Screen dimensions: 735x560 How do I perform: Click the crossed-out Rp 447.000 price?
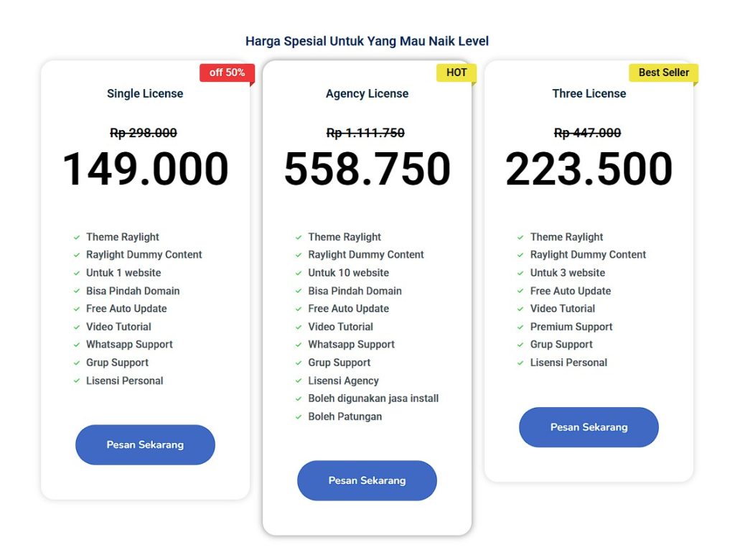587,133
